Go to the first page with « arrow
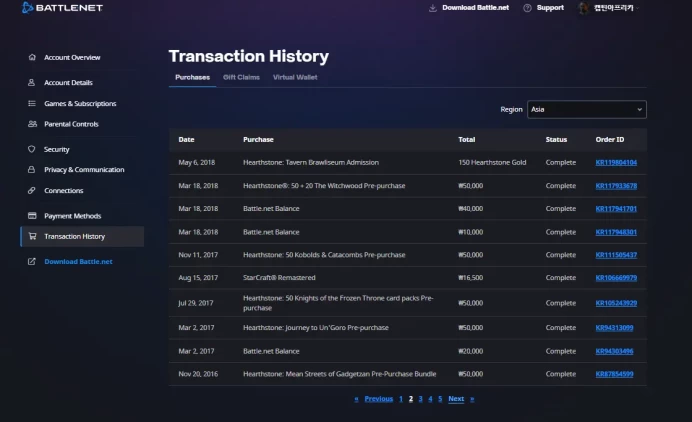This screenshot has height=422, width=692. [356, 399]
